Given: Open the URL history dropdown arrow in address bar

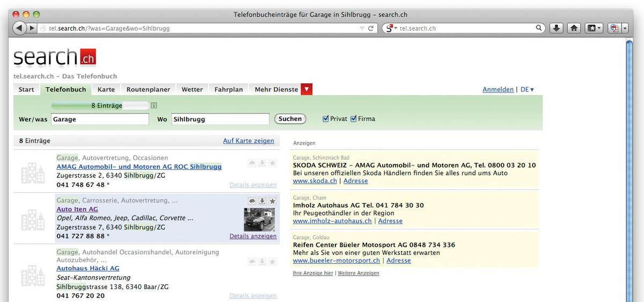Looking at the screenshot, I should click(x=362, y=28).
